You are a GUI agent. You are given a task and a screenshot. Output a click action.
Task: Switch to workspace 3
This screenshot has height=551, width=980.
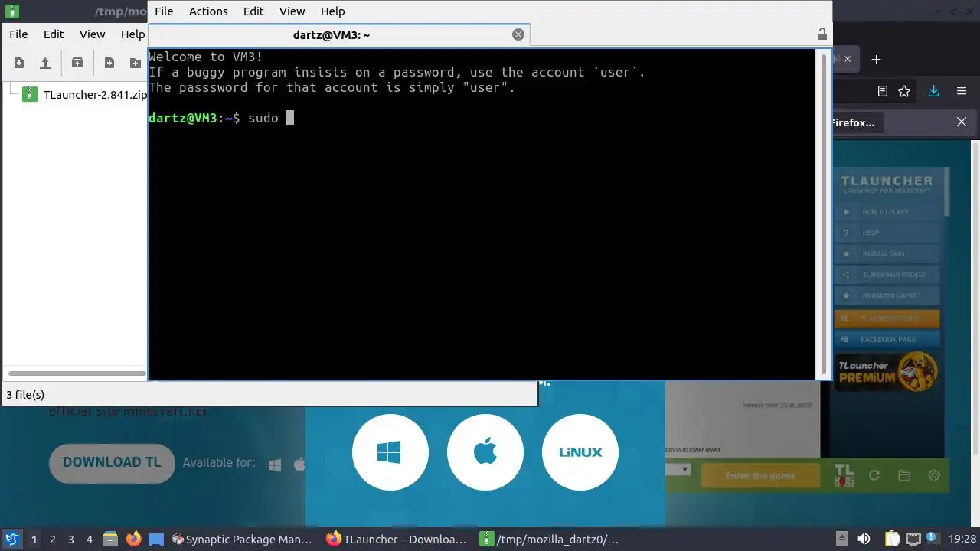[x=70, y=540]
